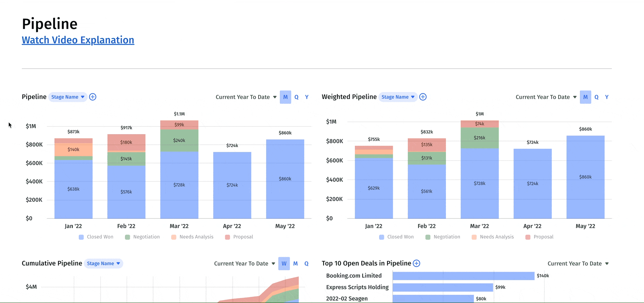Viewport: 644px width, 303px height.
Task: Click Express Scripts Holding $99k deal bar
Action: (x=443, y=287)
